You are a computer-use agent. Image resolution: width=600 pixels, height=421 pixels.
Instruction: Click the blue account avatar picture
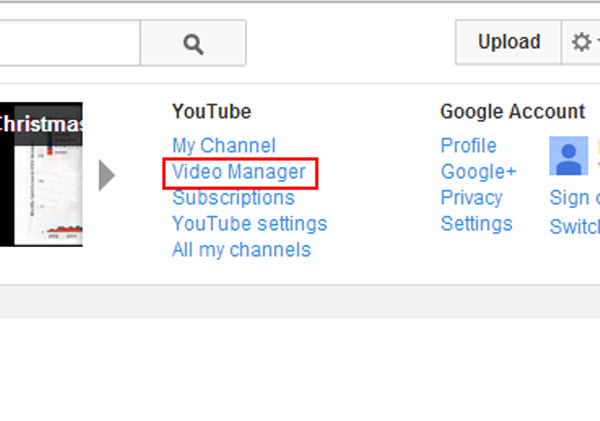pos(569,156)
